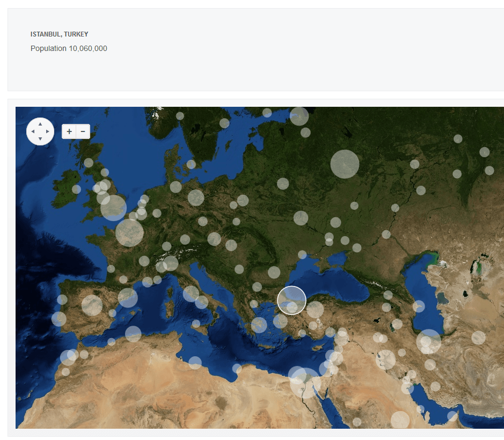This screenshot has height=440, width=504.
Task: Pan the map up with the arrow
Action: (40, 124)
